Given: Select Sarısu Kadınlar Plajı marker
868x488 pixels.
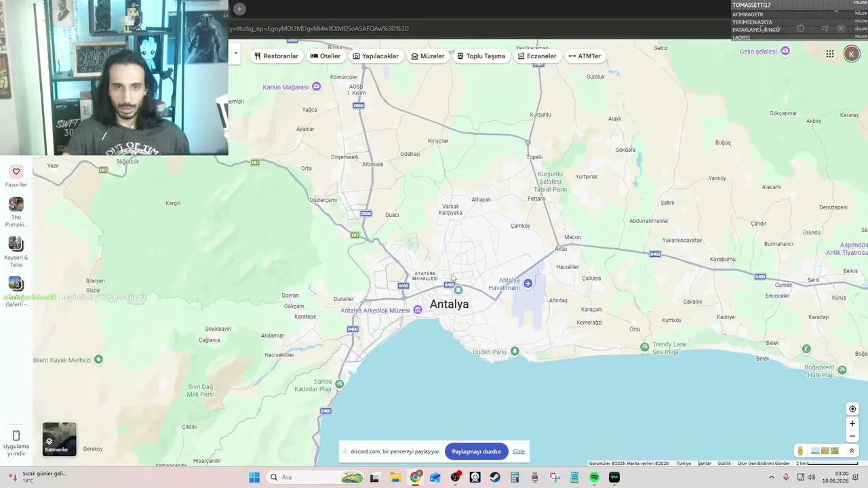Looking at the screenshot, I should click(x=340, y=384).
